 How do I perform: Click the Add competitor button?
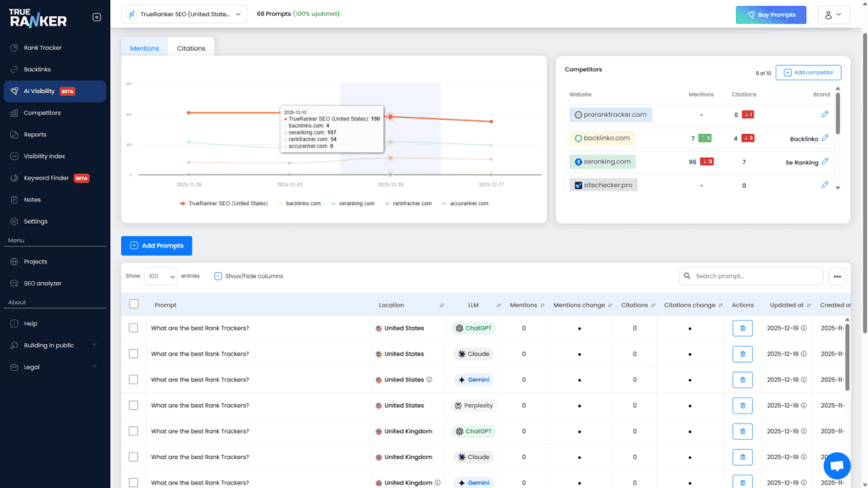(x=809, y=73)
